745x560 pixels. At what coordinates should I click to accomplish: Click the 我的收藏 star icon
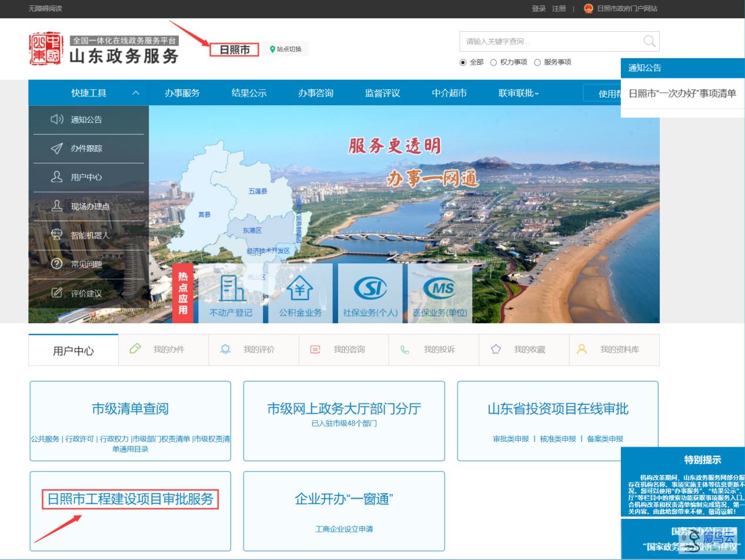click(496, 349)
